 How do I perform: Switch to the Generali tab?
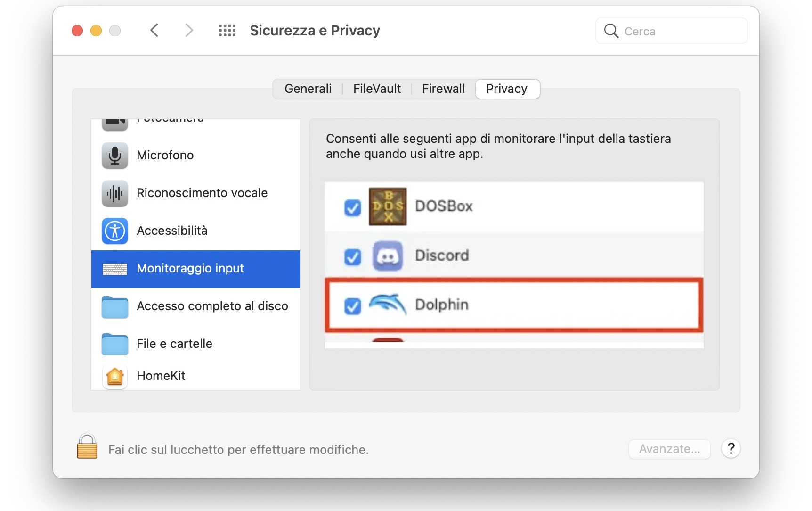(x=308, y=89)
